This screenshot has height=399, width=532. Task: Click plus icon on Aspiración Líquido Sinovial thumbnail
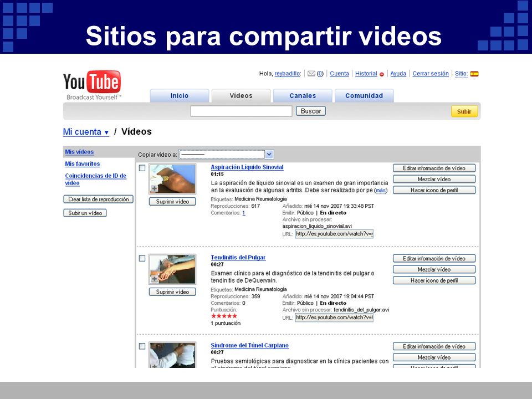coord(155,188)
